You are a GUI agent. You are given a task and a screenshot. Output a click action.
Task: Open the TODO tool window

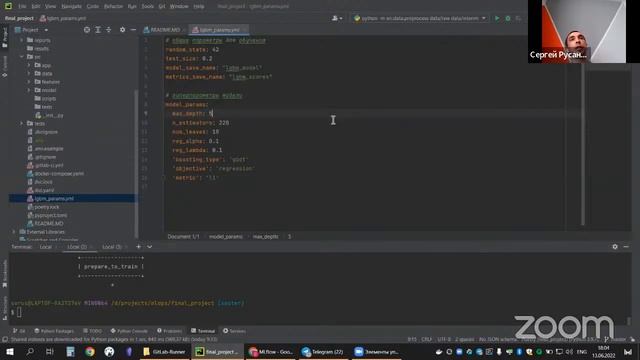pos(93,331)
